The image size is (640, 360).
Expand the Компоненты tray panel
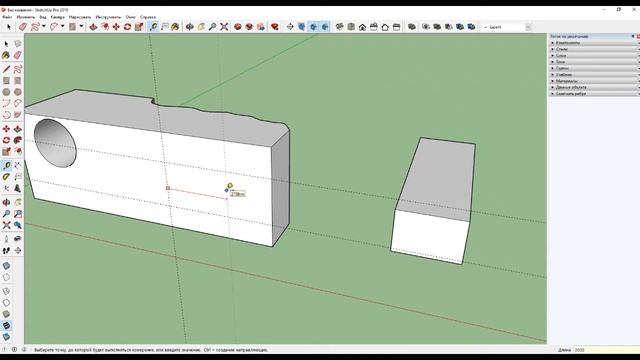point(594,42)
